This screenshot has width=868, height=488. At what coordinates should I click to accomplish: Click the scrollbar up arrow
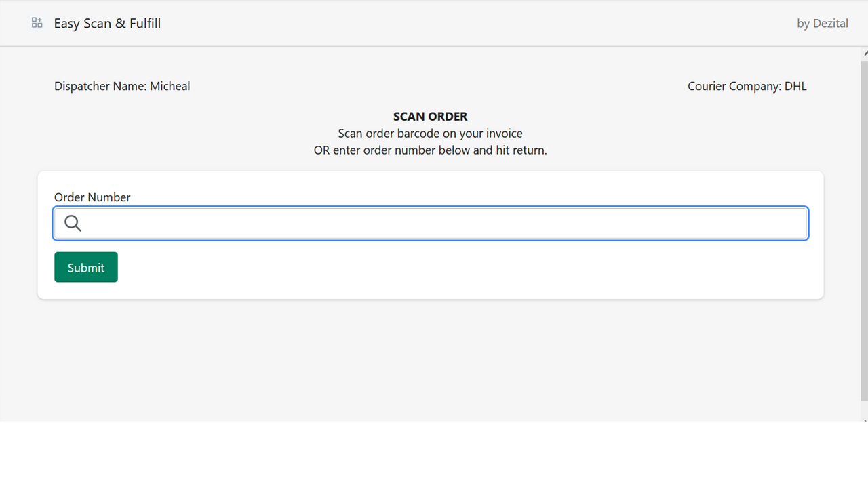[864, 52]
